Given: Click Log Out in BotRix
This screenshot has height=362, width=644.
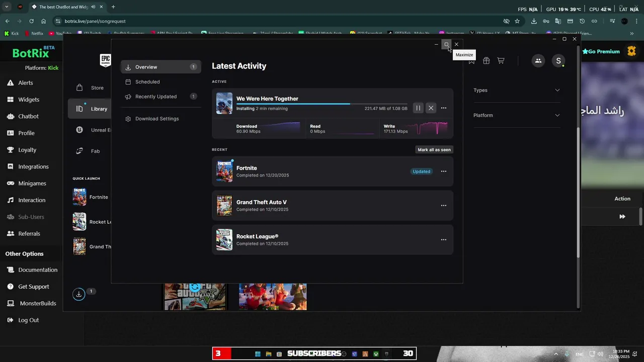Looking at the screenshot, I should [x=28, y=320].
